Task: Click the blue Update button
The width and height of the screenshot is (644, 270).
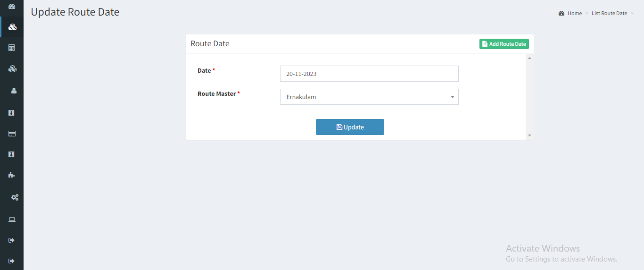Action: point(350,127)
